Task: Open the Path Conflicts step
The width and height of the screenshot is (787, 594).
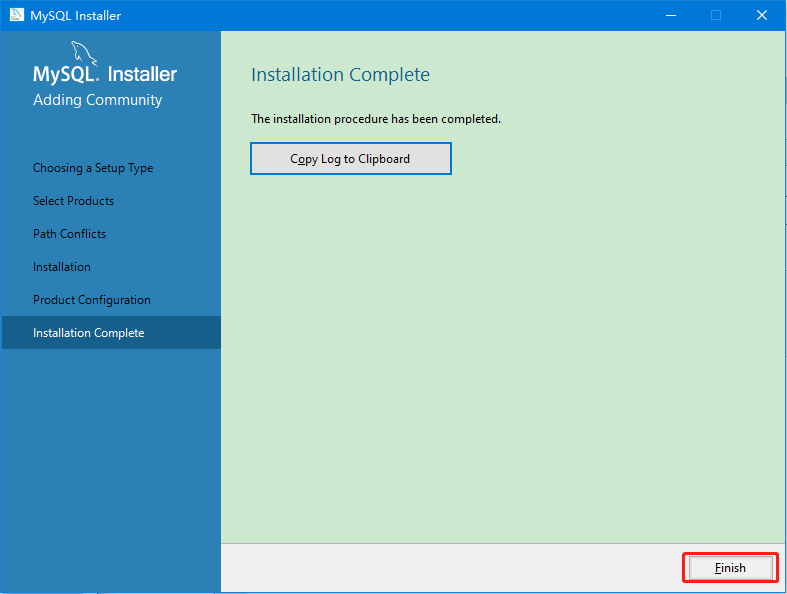Action: pos(69,234)
